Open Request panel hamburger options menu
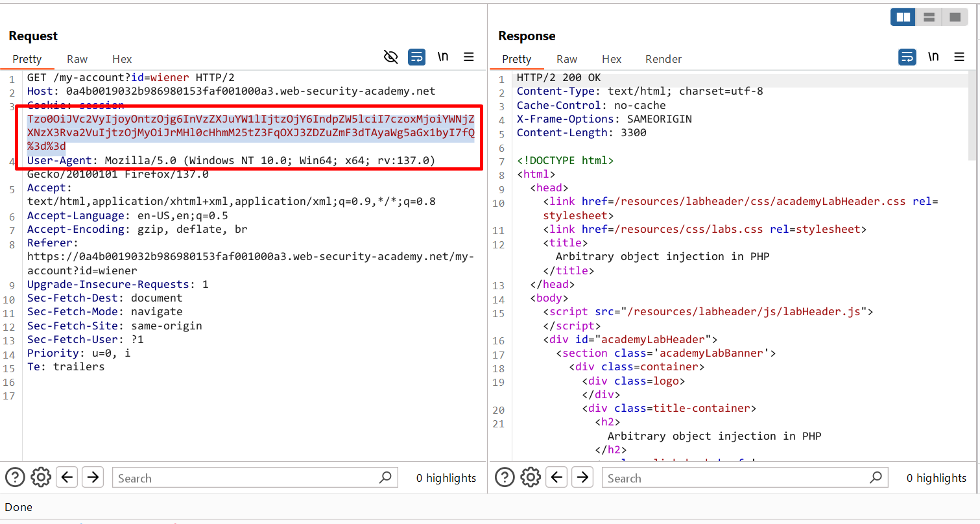This screenshot has height=524, width=980. pyautogui.click(x=469, y=57)
